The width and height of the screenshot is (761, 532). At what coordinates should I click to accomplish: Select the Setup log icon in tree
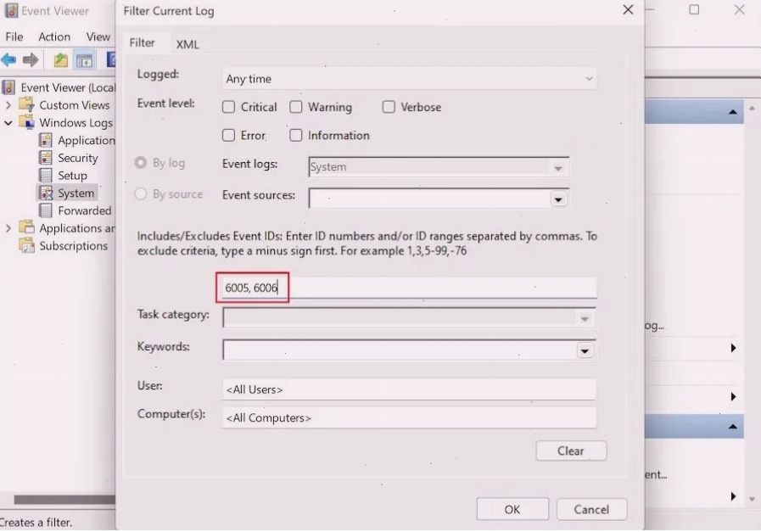click(x=46, y=176)
